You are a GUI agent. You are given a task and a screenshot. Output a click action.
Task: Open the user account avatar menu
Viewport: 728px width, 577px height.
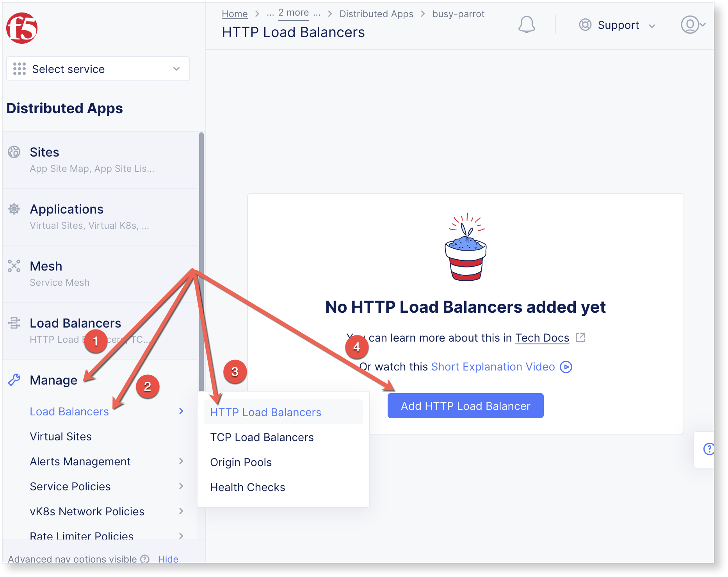tap(692, 25)
